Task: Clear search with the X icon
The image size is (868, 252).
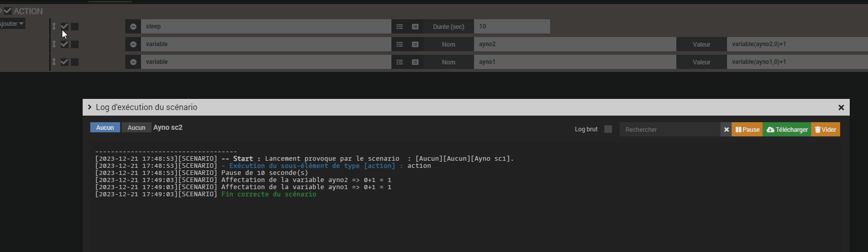Action: [726, 129]
